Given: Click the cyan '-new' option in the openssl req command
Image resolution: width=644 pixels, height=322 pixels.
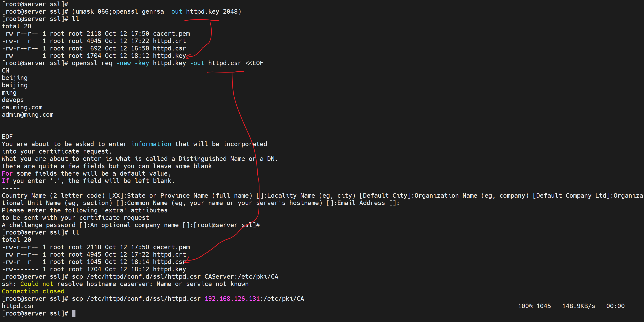Looking at the screenshot, I should pyautogui.click(x=124, y=63).
